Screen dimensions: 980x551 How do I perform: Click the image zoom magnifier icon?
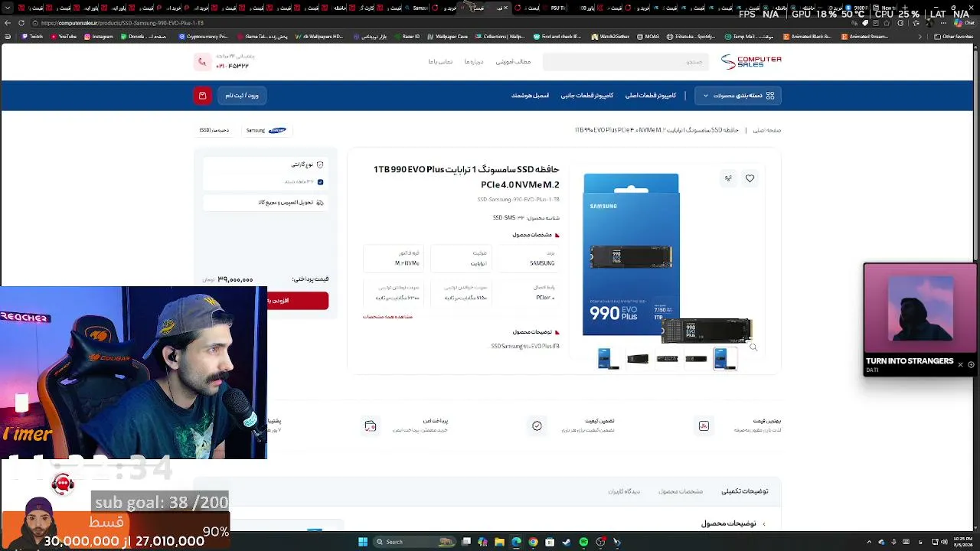753,347
